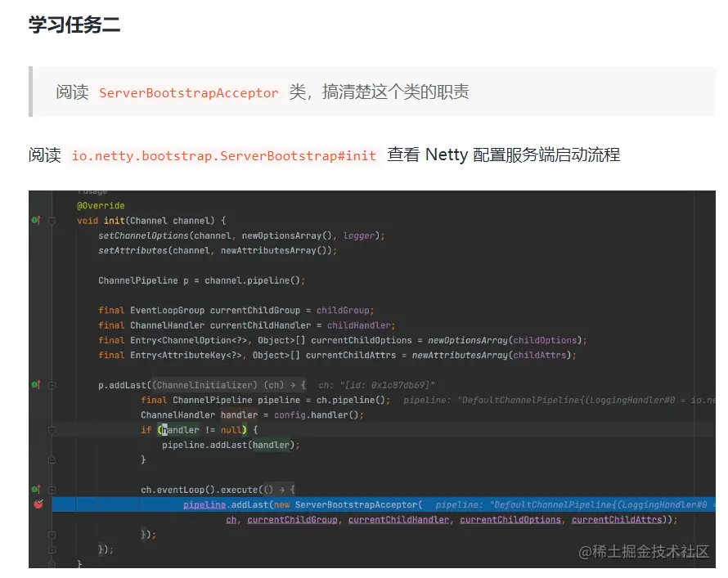Click the override gutter icon beside void init
The height and width of the screenshot is (578, 728).
pos(36,221)
